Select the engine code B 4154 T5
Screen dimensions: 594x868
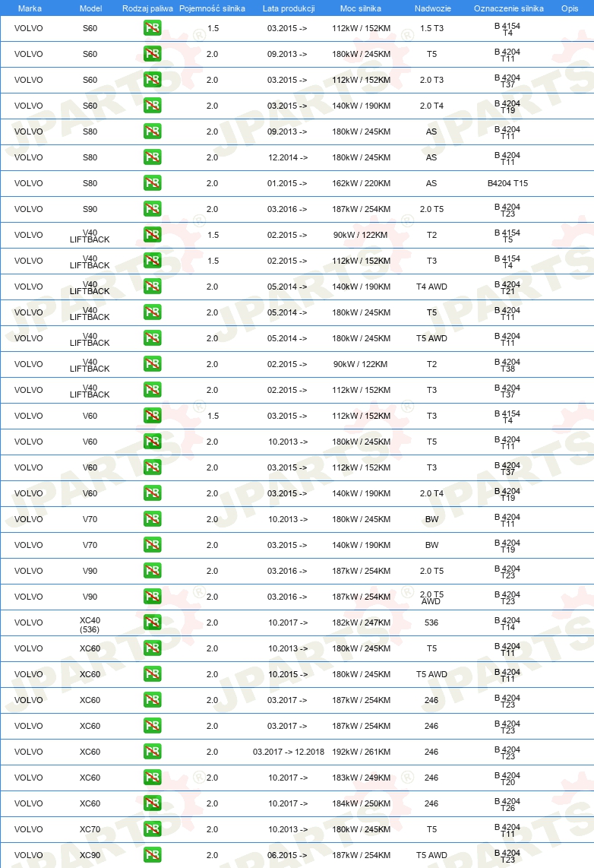[x=507, y=236]
